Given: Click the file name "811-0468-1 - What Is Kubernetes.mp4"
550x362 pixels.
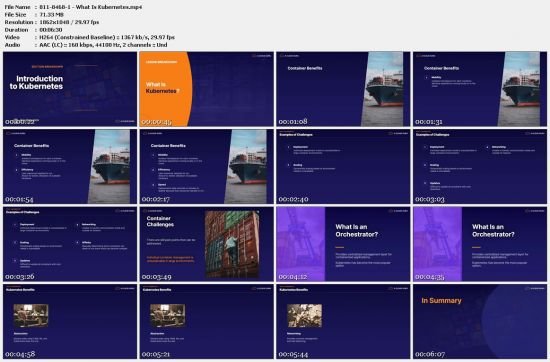Looking at the screenshot, I should (90, 7).
